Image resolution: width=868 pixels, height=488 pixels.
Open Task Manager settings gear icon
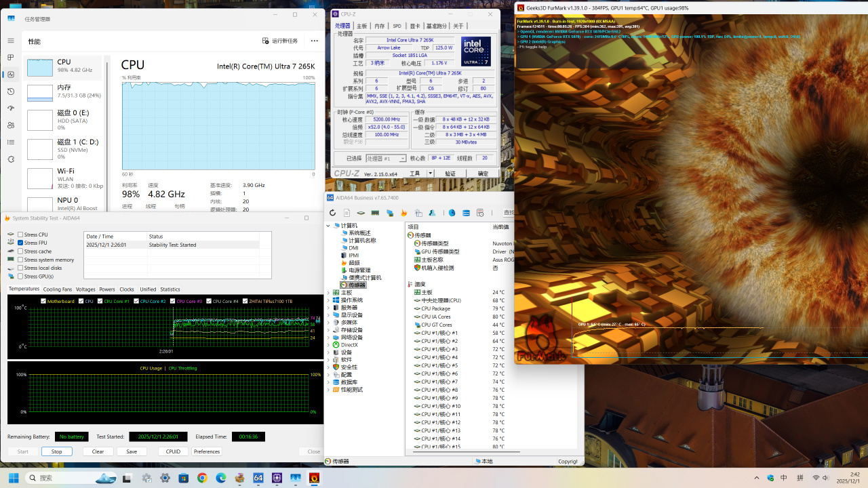point(11,159)
